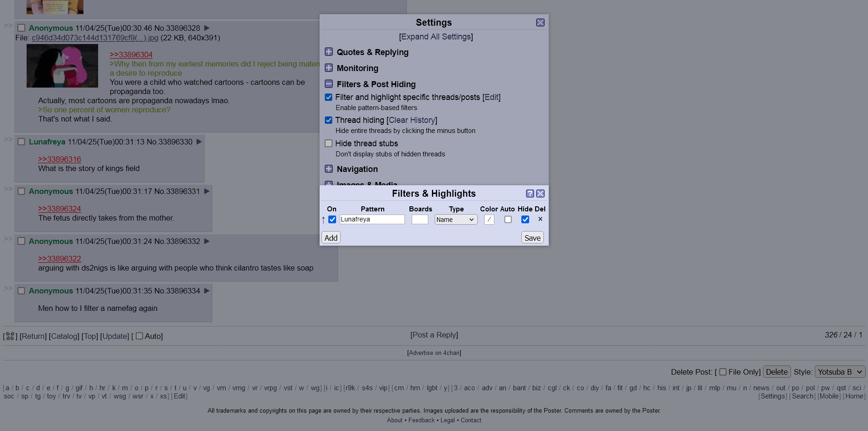Viewport: 868px width, 431px height.
Task: Open the Adventure Time image thumbnail
Action: [62, 66]
